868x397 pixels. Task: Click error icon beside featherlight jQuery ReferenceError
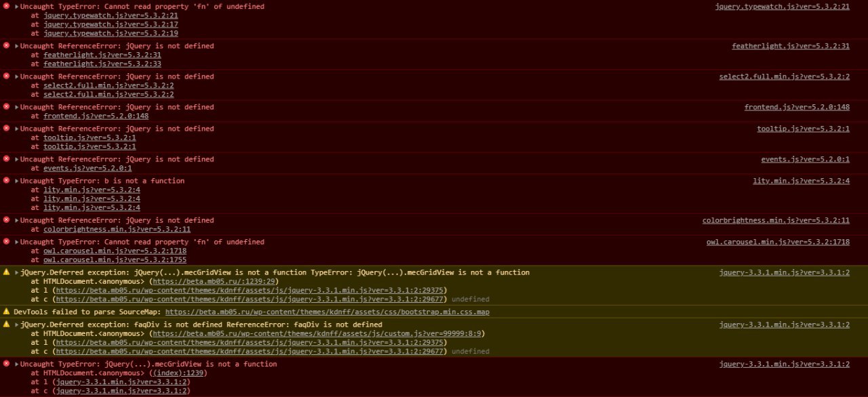(x=6, y=46)
